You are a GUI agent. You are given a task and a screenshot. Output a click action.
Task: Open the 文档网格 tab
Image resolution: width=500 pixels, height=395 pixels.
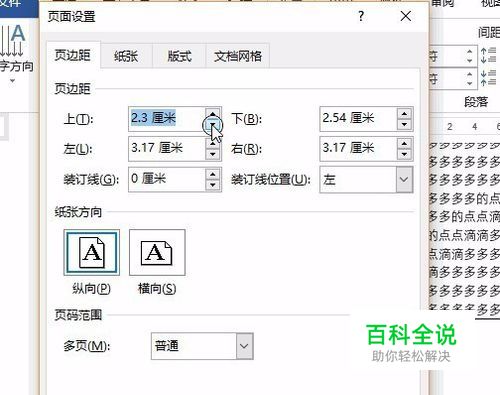[238, 56]
